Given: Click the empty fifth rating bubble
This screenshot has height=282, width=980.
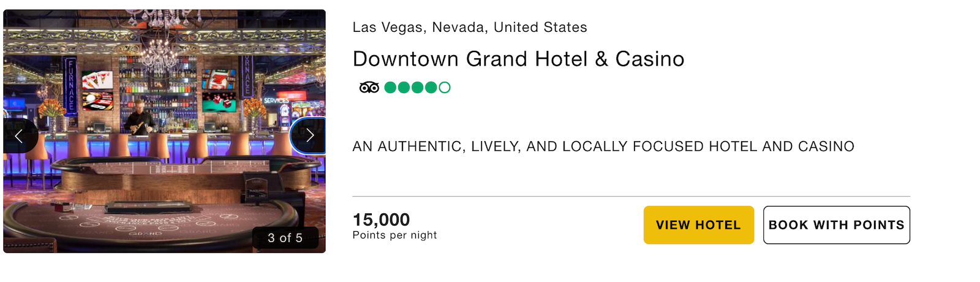Looking at the screenshot, I should coord(445,88).
